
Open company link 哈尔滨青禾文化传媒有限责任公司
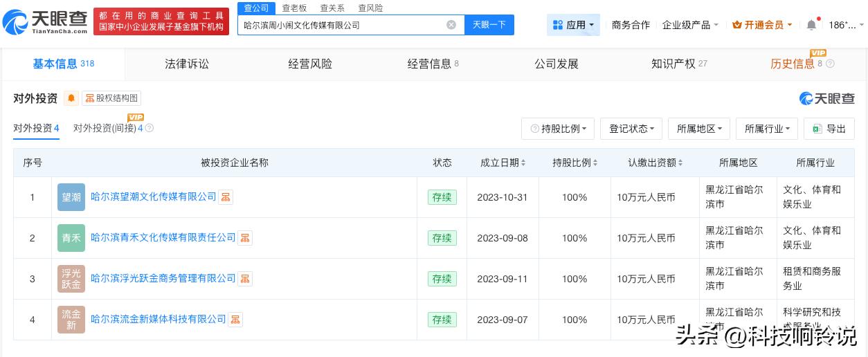click(x=163, y=238)
